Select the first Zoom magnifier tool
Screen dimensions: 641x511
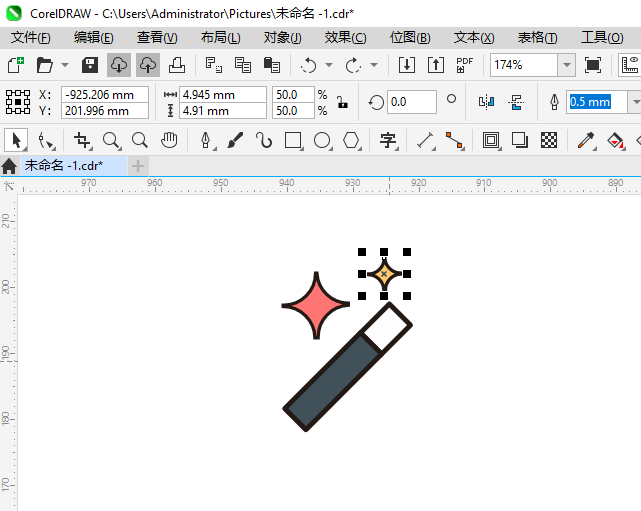(111, 141)
